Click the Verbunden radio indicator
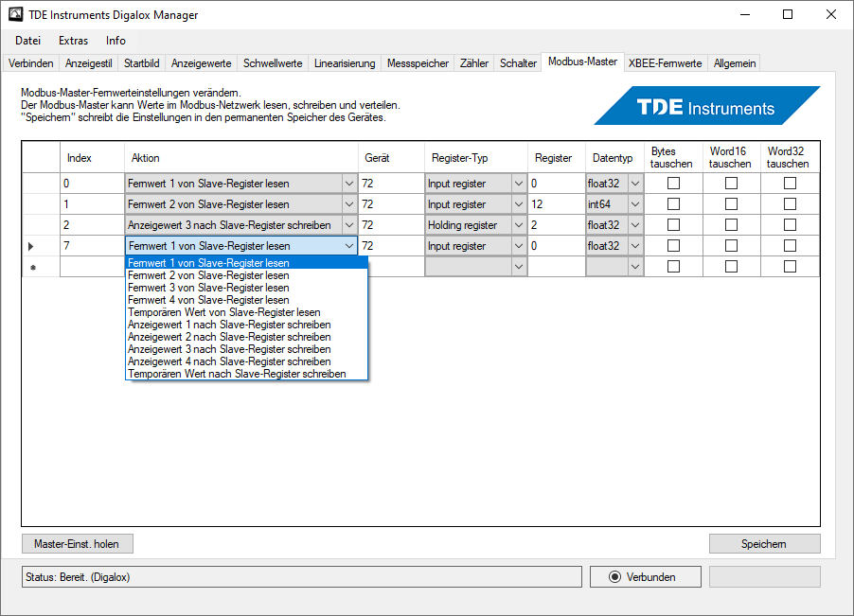854x616 pixels. (614, 577)
